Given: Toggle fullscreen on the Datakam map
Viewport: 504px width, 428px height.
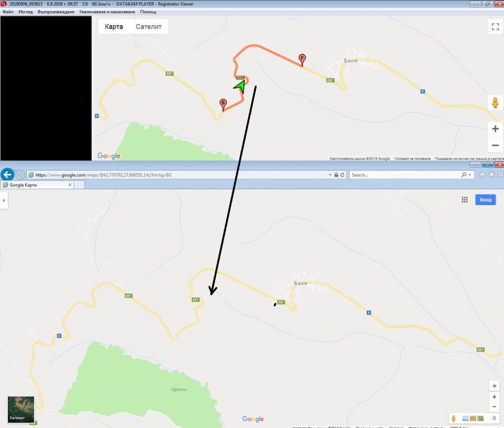Looking at the screenshot, I should click(495, 26).
